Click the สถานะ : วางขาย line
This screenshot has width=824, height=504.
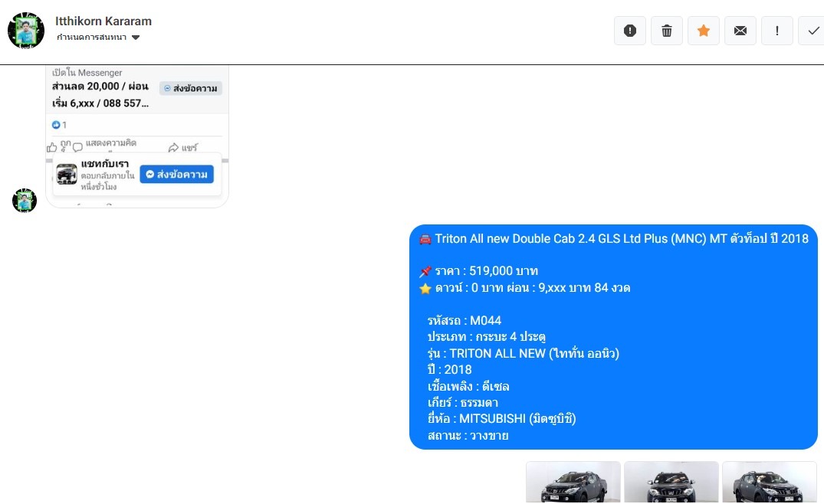[468, 436]
